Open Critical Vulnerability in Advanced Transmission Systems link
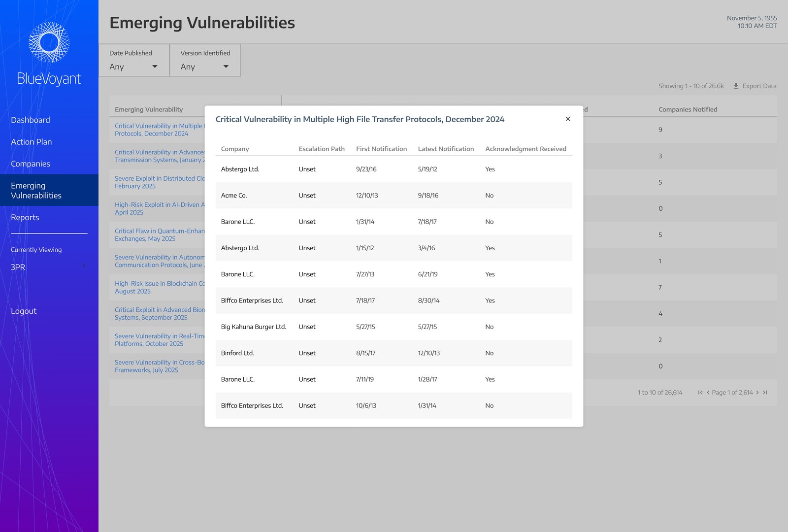Screen dimensions: 788x532 pyautogui.click(x=160, y=156)
